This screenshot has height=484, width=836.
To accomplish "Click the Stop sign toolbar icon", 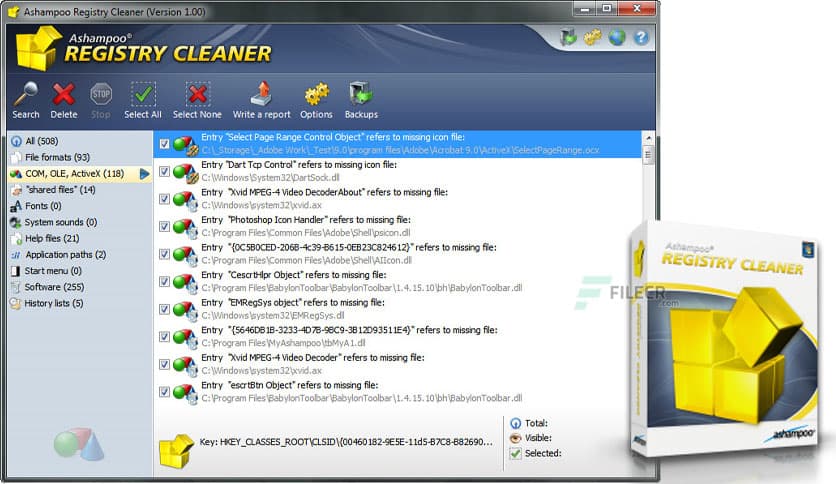I will 100,95.
